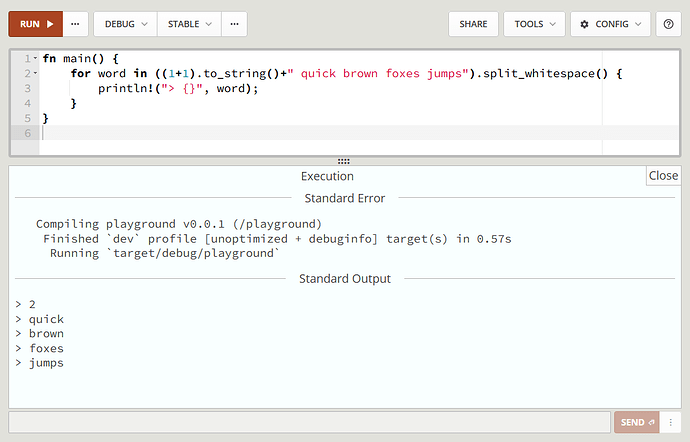
Task: Place cursor on empty line 6
Action: pos(359,133)
